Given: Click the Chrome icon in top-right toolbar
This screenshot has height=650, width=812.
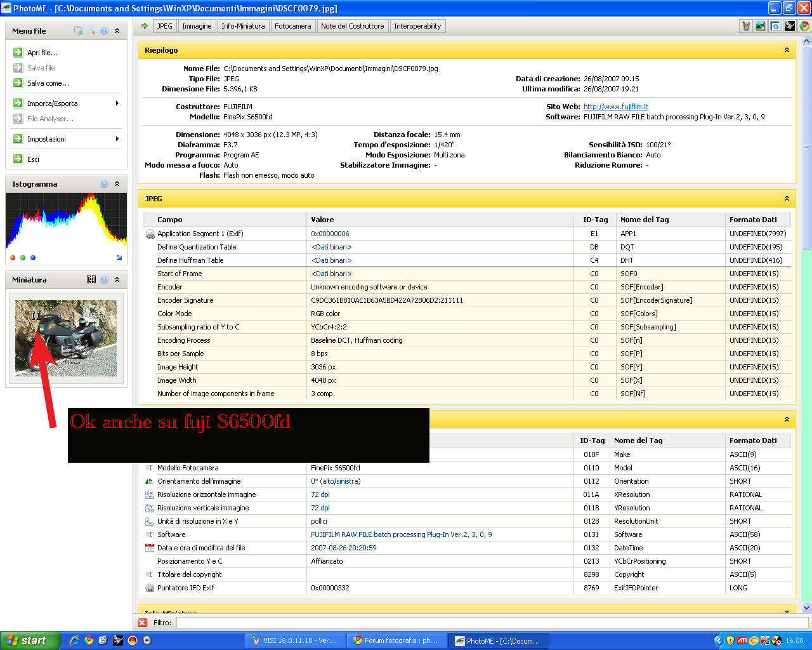Looking at the screenshot, I should click(x=804, y=26).
